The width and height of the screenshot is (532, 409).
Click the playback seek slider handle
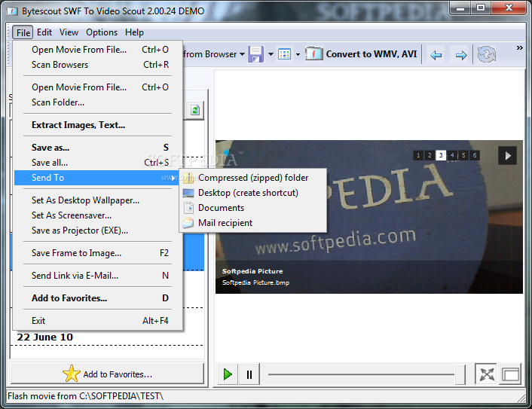[x=460, y=374]
